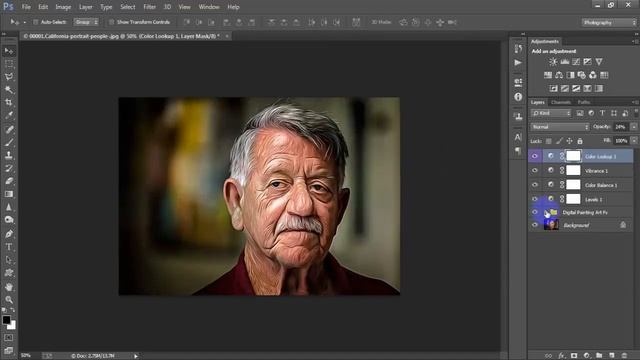Select the Path Selection tool
This screenshot has width=640, height=360.
pos(9,260)
